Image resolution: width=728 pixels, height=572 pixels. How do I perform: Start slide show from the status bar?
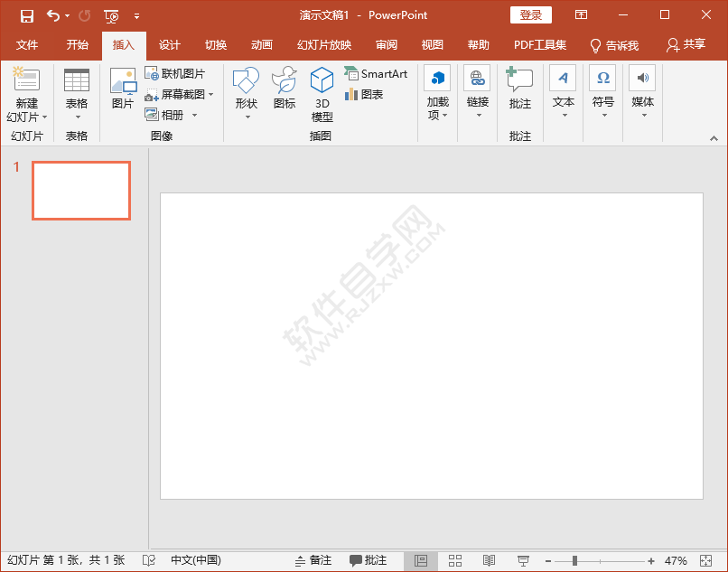tap(522, 559)
